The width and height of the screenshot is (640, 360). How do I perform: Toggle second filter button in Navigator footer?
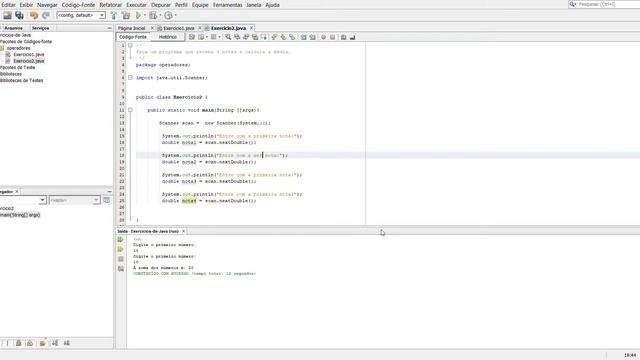[x=18, y=343]
